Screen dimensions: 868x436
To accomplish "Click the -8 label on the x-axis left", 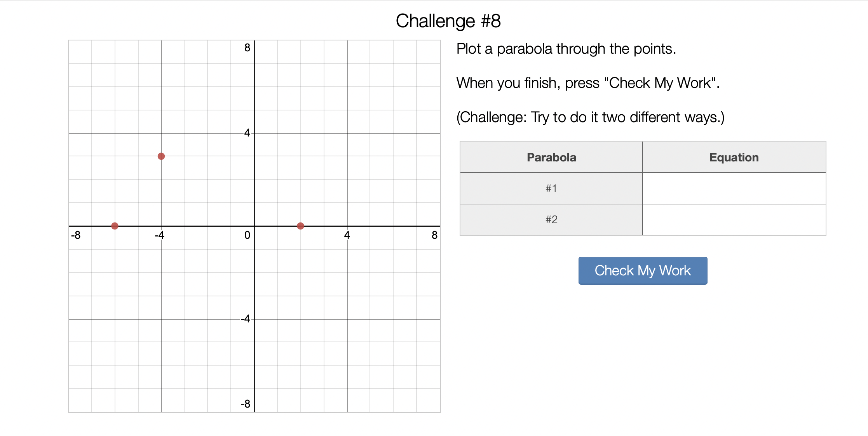I will click(76, 235).
